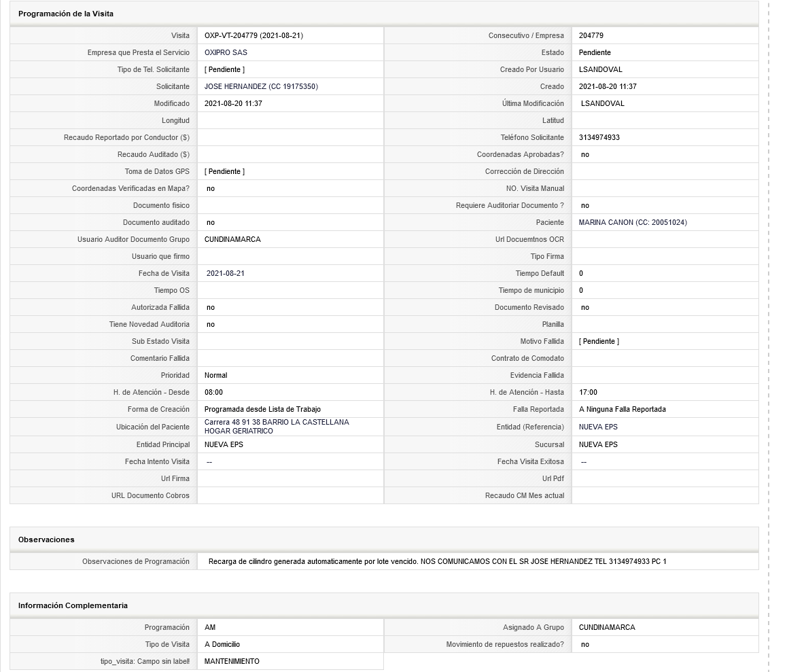Click attention start time 08:00
The height and width of the screenshot is (672, 787).
(x=213, y=393)
